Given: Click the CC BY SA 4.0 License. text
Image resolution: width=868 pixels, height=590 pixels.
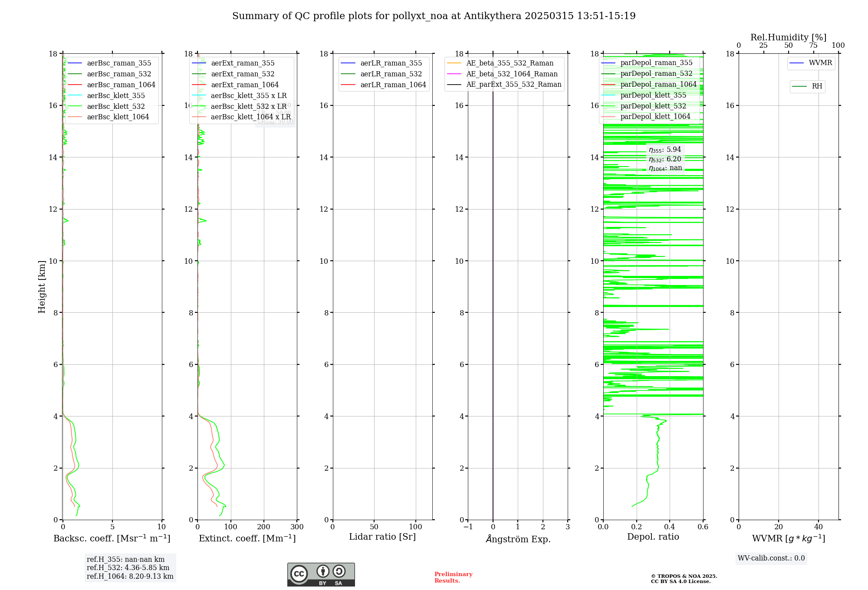Looking at the screenshot, I should [x=681, y=581].
